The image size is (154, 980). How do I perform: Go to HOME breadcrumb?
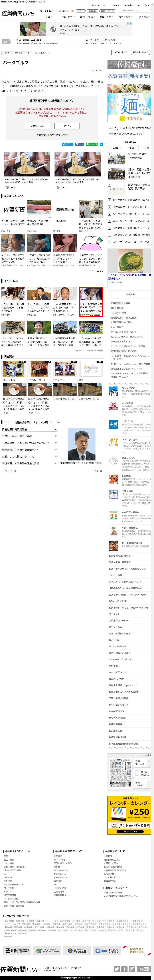click(x=6, y=53)
